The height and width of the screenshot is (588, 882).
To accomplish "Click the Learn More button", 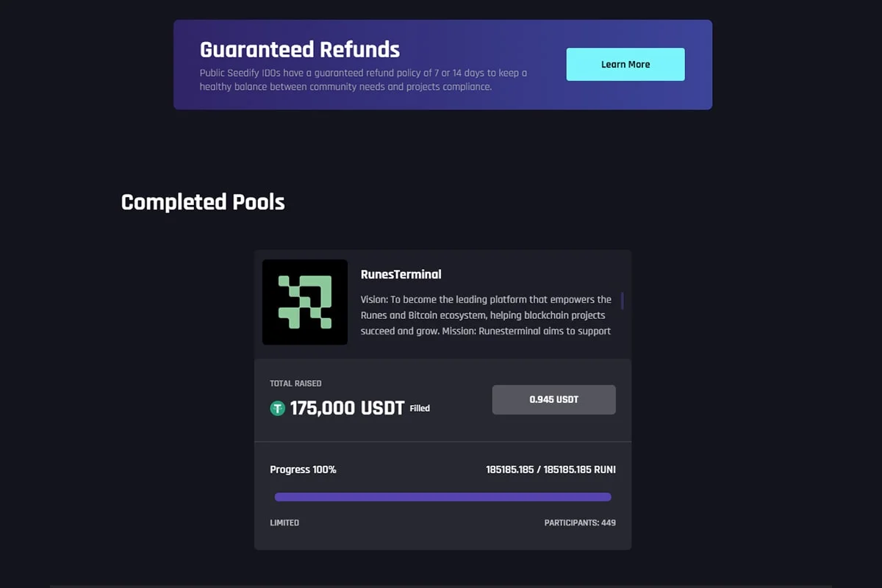I will (625, 65).
